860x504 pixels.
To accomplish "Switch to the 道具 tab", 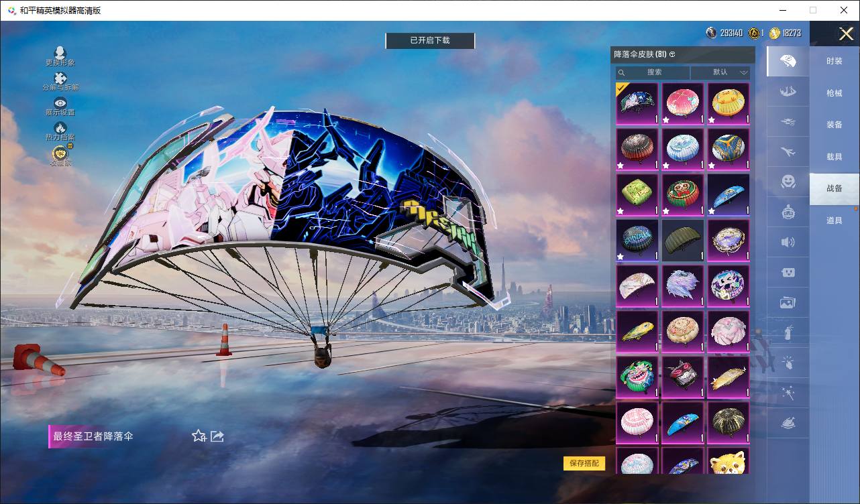I will [x=835, y=220].
